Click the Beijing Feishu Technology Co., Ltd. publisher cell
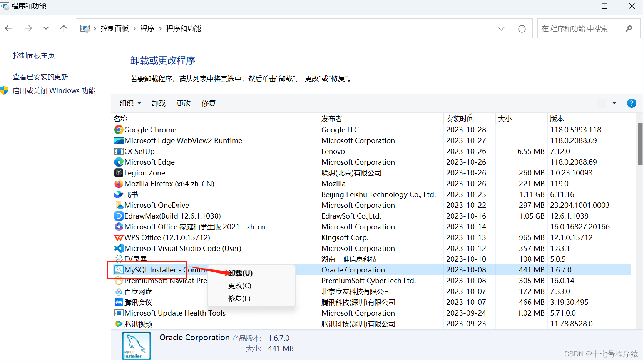 (378, 194)
